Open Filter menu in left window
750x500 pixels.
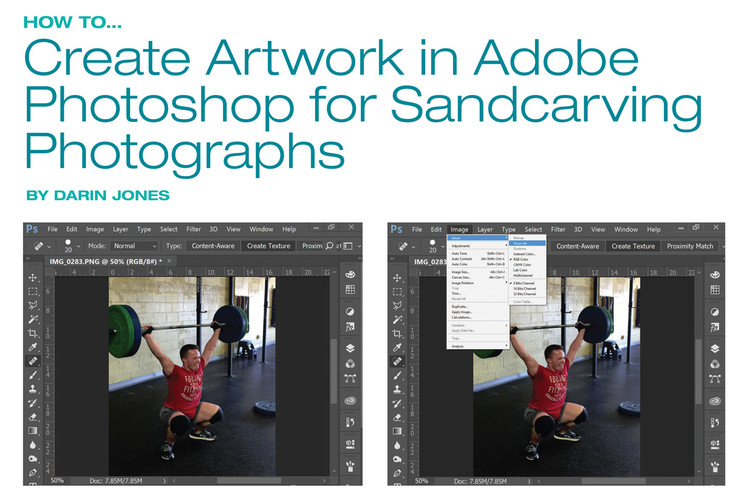point(193,229)
